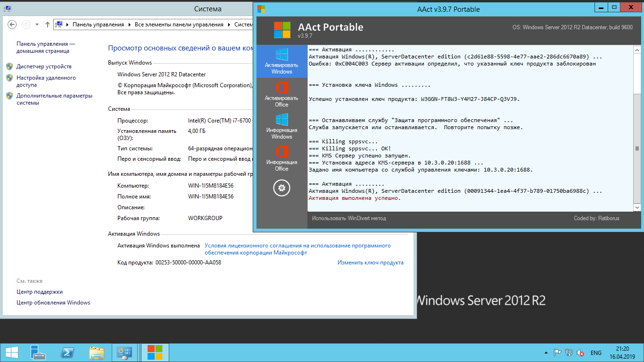
Task: Minimize the AAct window
Action: (x=601, y=7)
